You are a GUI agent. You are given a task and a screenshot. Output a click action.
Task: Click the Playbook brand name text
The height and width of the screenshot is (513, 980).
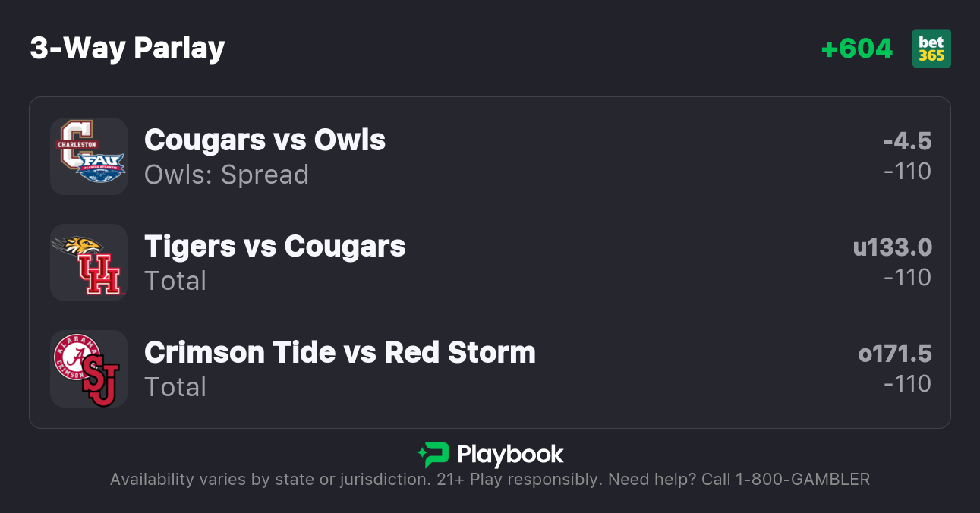point(510,455)
